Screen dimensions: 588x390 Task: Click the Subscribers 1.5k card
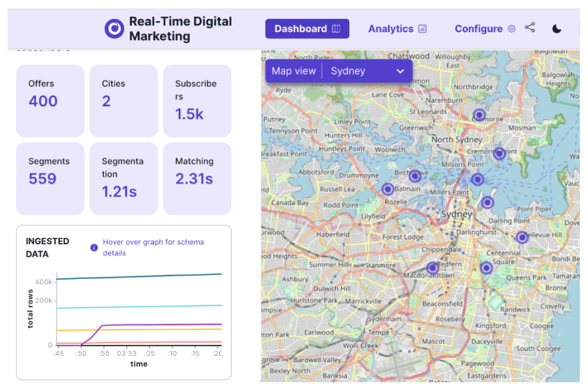pos(197,101)
